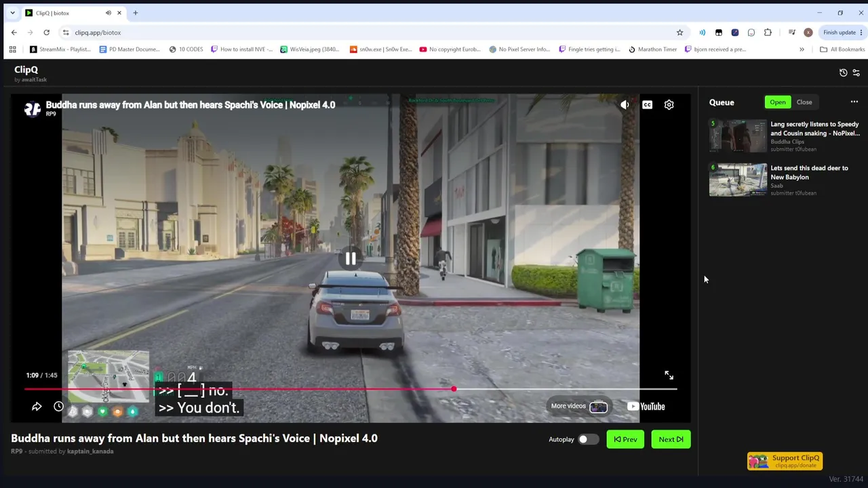This screenshot has height=488, width=868.
Task: Click the video title in the player overlay
Action: pyautogui.click(x=191, y=105)
